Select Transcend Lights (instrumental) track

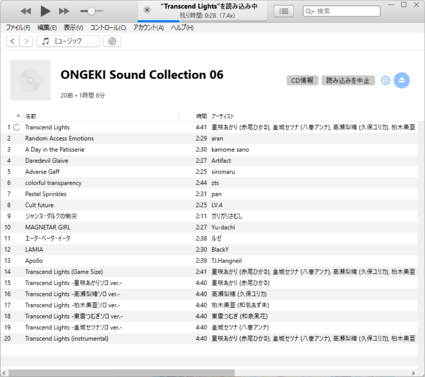pos(209,338)
